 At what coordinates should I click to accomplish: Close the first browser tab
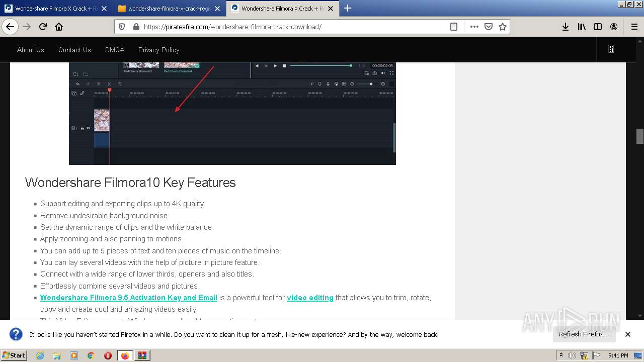[x=104, y=9]
